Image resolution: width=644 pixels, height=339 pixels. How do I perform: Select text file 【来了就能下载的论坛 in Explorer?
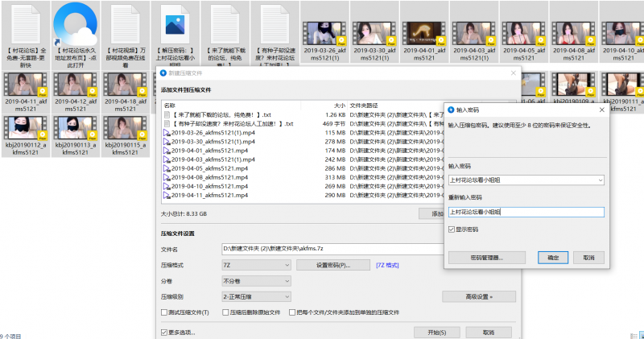pos(225,25)
